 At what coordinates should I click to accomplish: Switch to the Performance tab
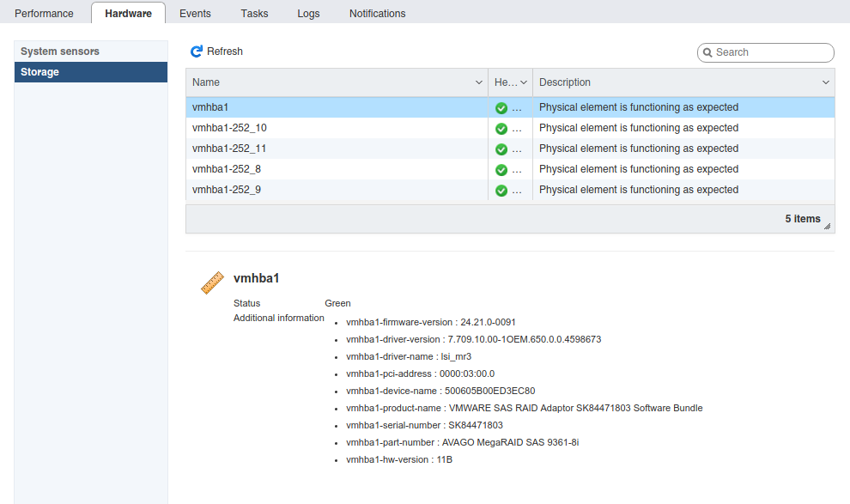[45, 14]
